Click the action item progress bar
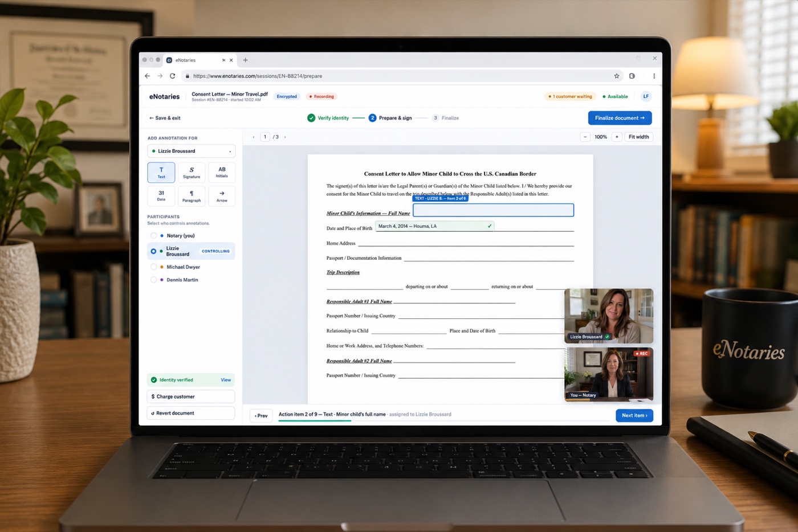Viewport: 798px width, 532px height. tap(443, 421)
